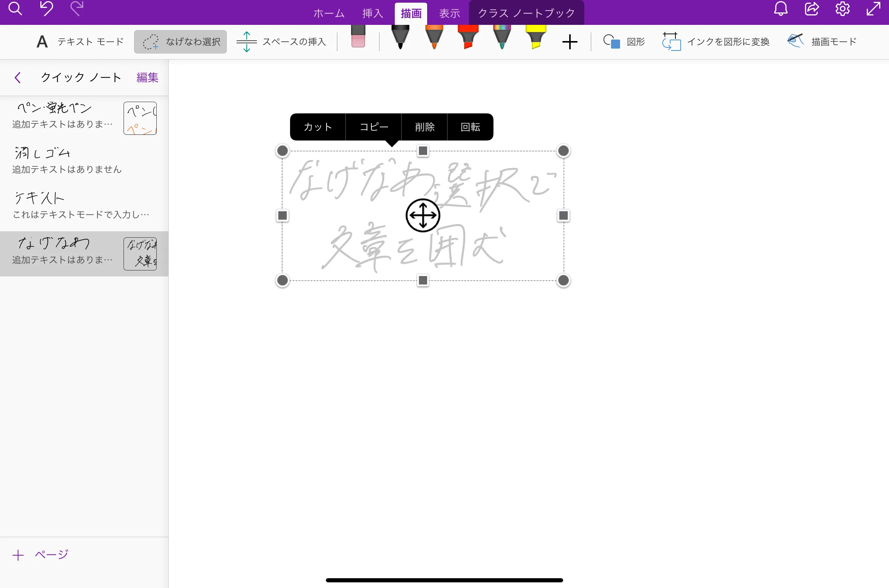889x588 pixels.
Task: Tap the back chevron to show sections
Action: pyautogui.click(x=17, y=78)
